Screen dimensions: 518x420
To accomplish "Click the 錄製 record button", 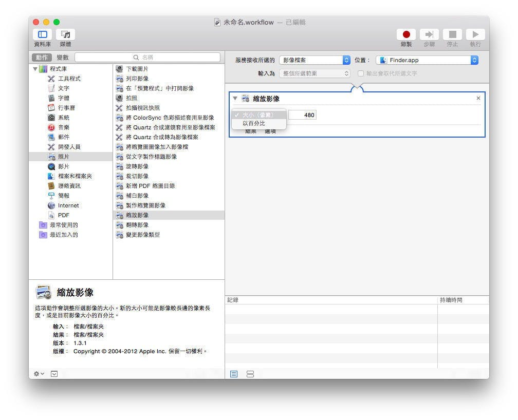I will coord(406,34).
